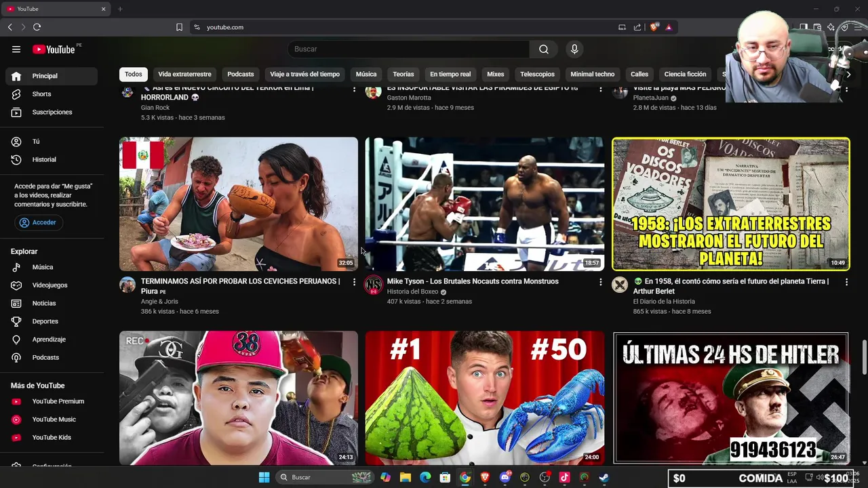Click the install app icon in address bar
The height and width of the screenshot is (488, 868).
(622, 27)
